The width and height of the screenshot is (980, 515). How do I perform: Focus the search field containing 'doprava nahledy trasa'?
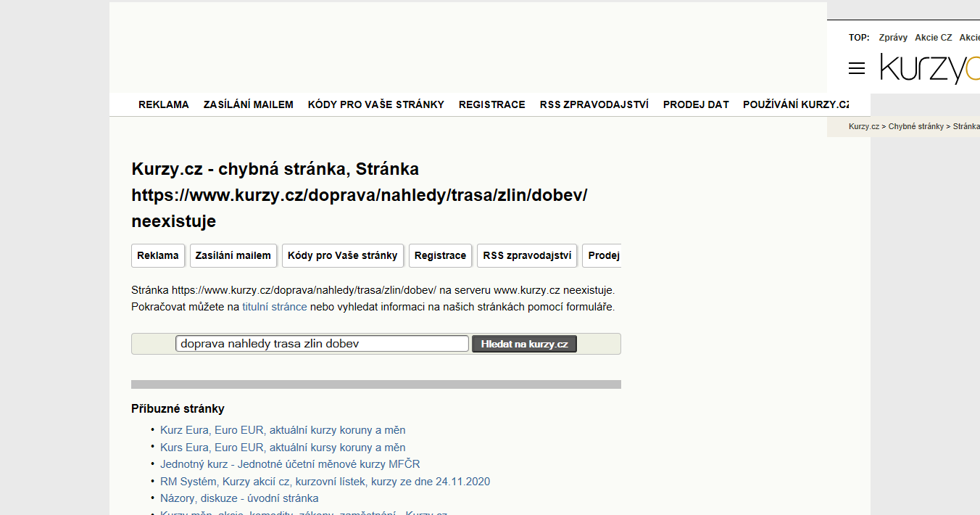(322, 344)
